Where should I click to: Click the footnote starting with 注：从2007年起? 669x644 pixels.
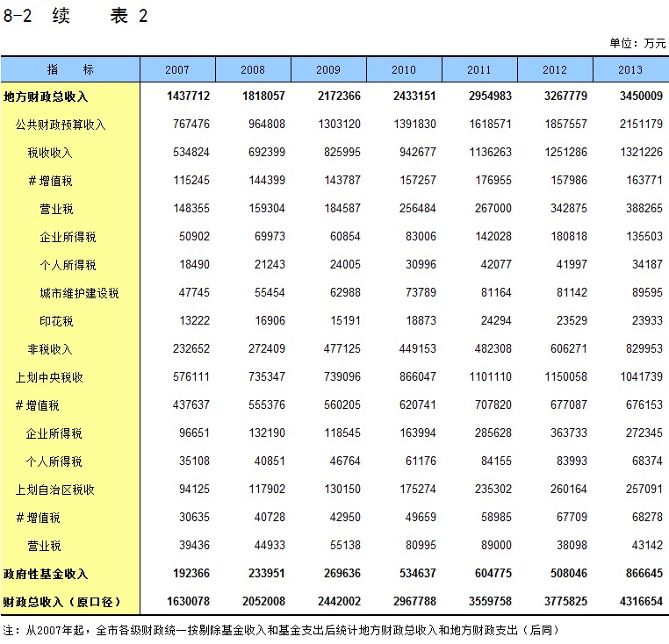[x=281, y=630]
